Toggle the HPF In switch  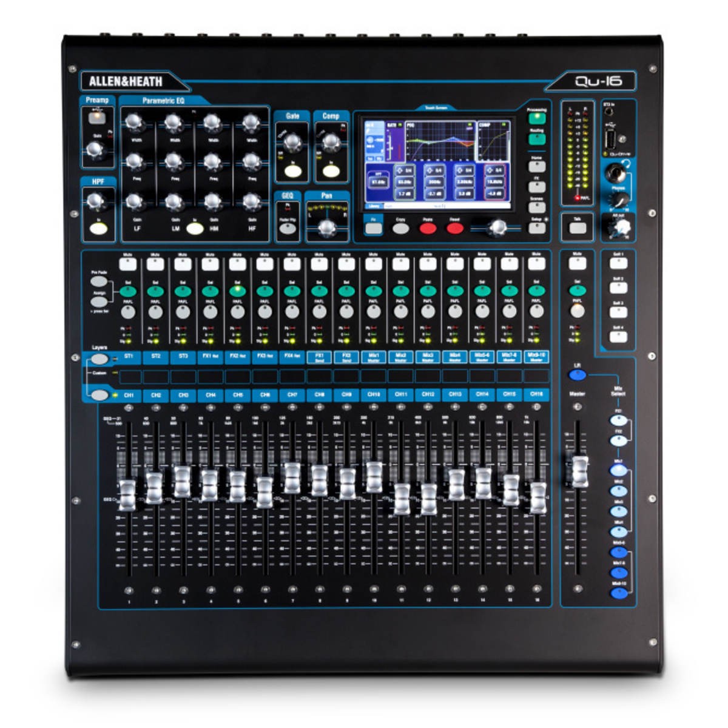point(98,229)
